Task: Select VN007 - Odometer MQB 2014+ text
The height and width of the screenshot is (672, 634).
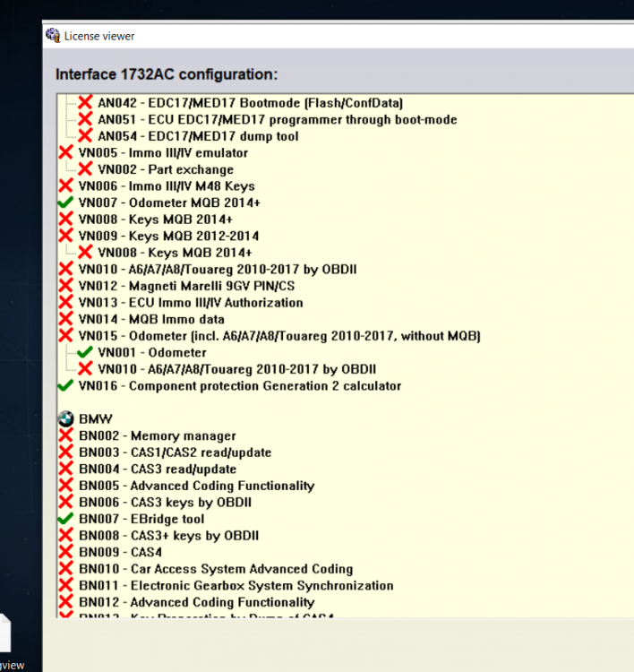Action: 169,202
